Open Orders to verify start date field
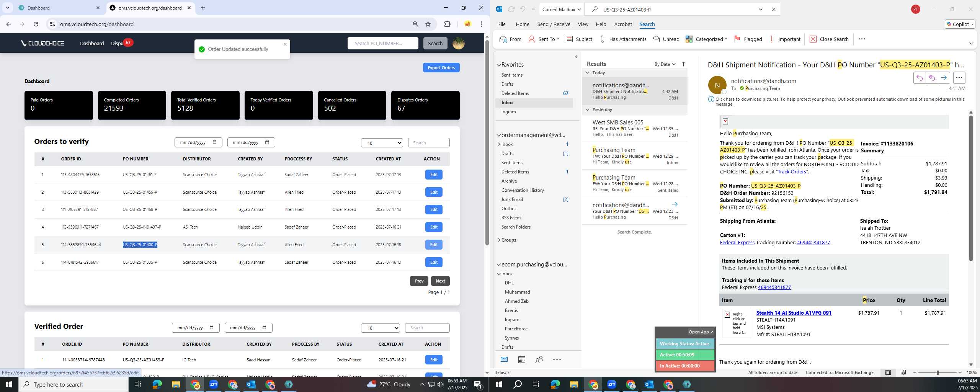The height and width of the screenshot is (392, 980). click(198, 142)
